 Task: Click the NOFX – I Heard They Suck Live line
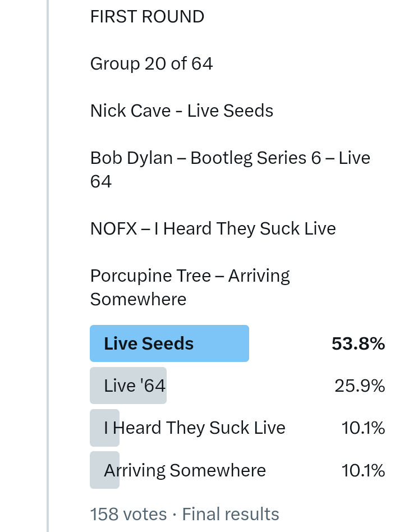point(213,229)
